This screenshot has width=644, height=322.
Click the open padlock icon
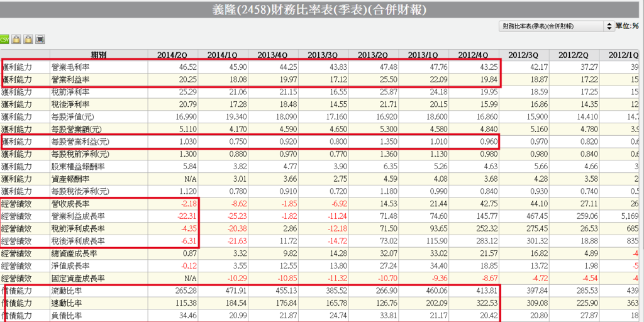[x=28, y=40]
